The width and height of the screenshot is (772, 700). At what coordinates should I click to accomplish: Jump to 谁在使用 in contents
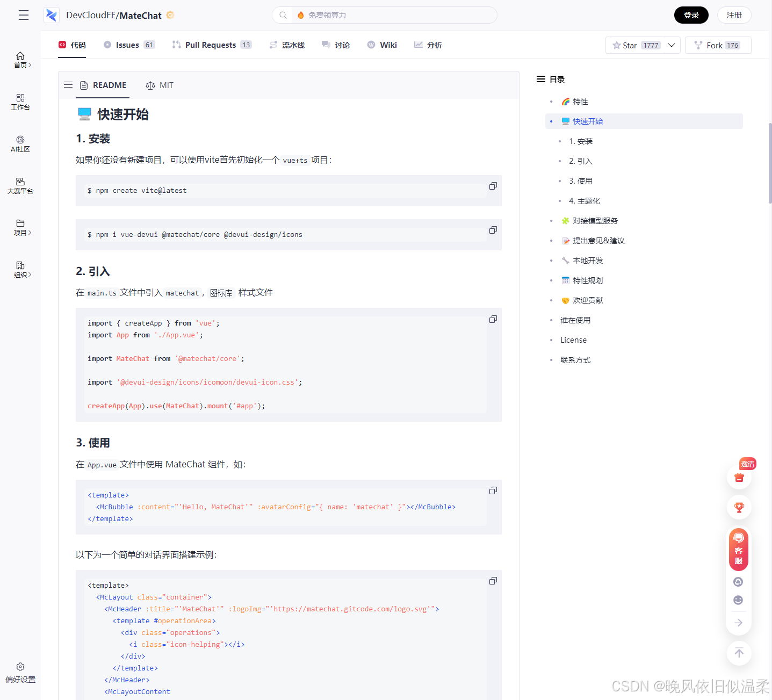click(x=575, y=320)
